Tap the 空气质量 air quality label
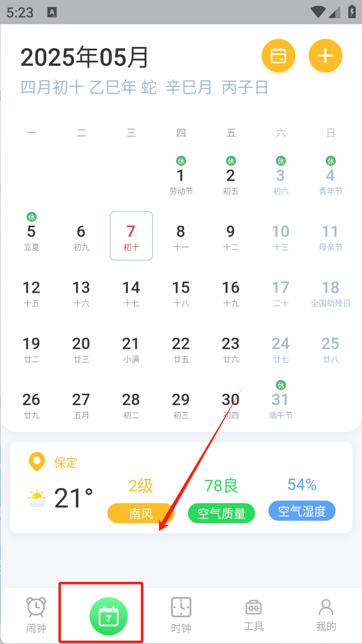 click(221, 513)
